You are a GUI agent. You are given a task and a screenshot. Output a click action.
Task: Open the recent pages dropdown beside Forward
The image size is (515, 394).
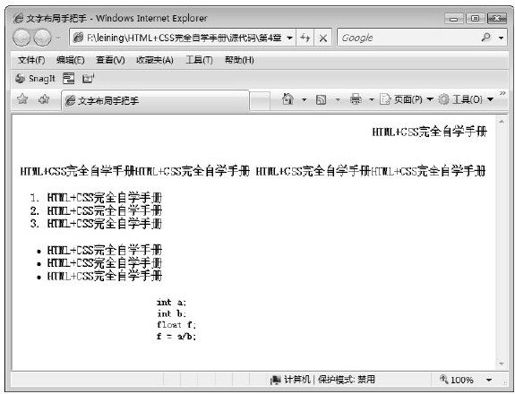[58, 38]
